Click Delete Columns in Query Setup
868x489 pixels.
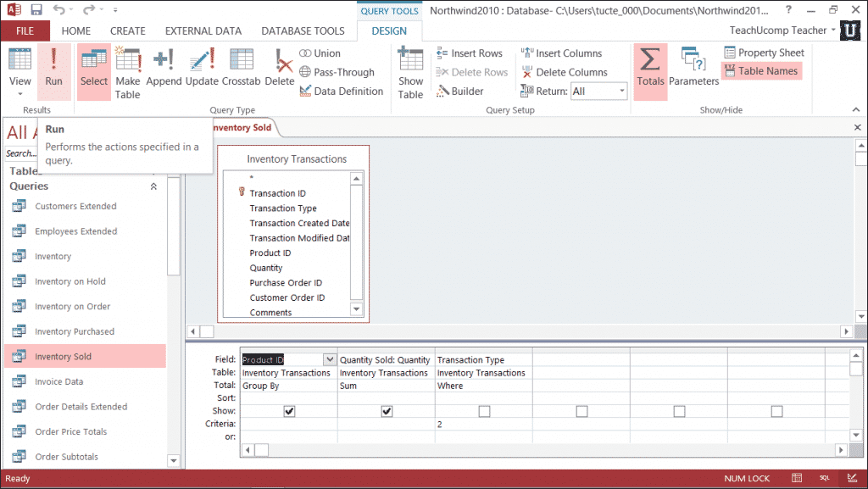click(x=564, y=72)
